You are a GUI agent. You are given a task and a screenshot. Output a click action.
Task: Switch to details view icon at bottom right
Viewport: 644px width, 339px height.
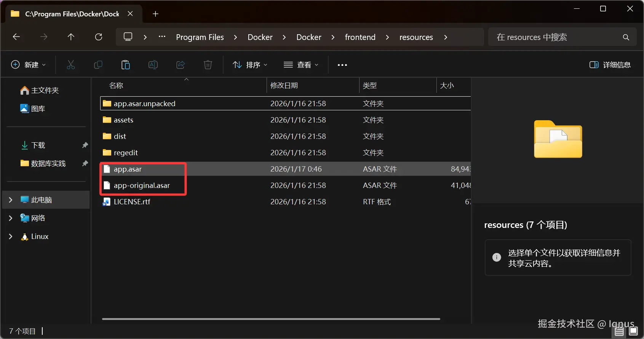coord(620,331)
